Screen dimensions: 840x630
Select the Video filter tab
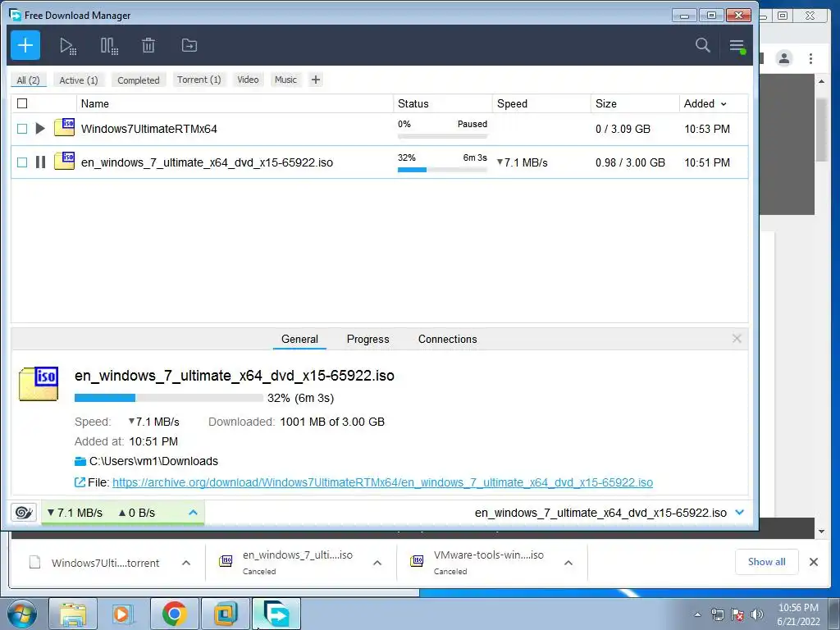248,80
